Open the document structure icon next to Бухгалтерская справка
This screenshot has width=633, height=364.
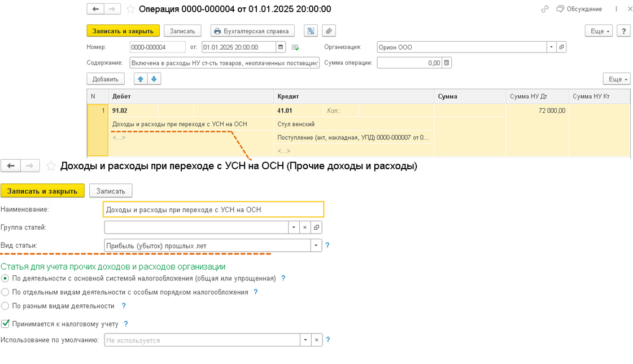point(311,31)
